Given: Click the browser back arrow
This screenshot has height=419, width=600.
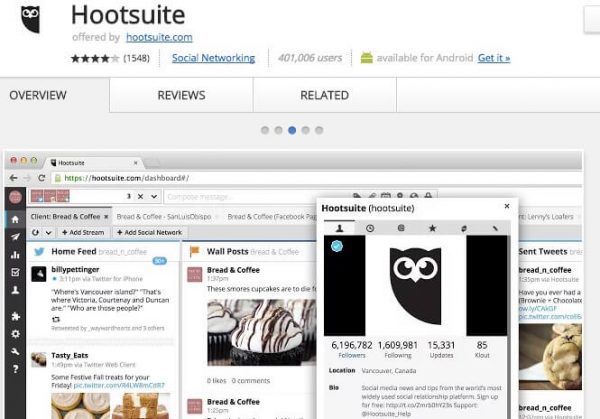Looking at the screenshot, I should coord(13,178).
